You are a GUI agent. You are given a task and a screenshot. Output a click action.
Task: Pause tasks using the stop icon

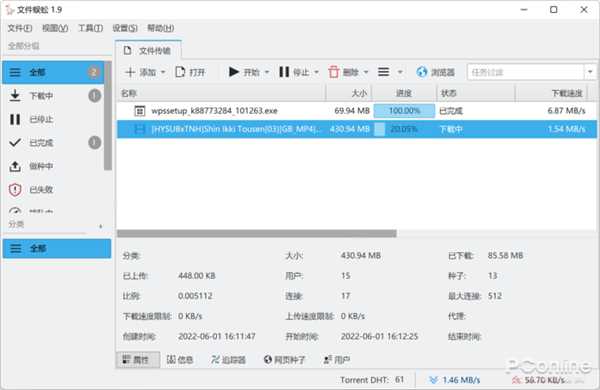(x=284, y=72)
